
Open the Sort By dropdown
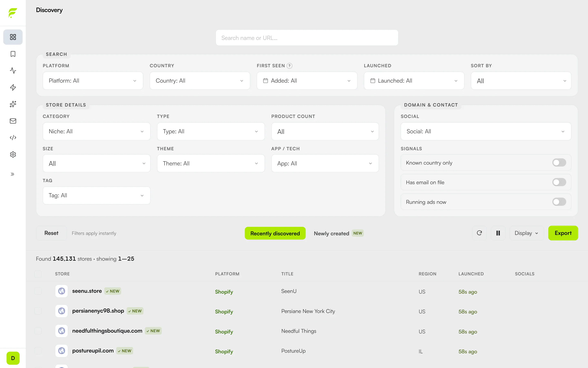[x=521, y=81]
